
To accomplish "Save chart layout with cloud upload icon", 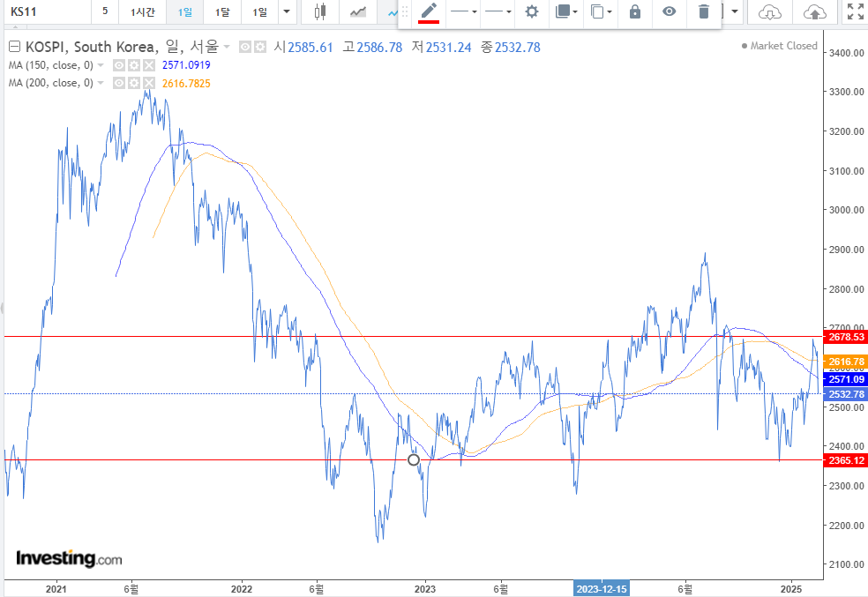I will pyautogui.click(x=814, y=12).
